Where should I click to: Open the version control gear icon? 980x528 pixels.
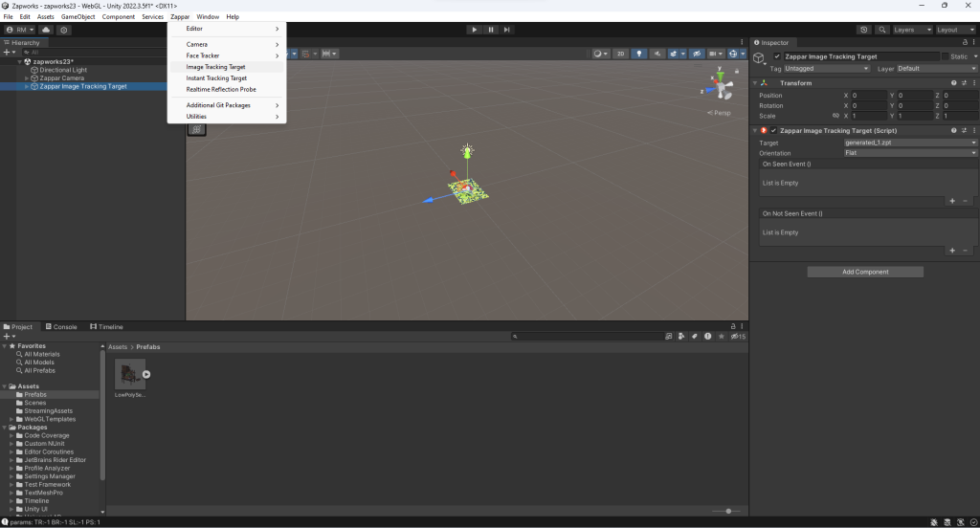[64, 30]
